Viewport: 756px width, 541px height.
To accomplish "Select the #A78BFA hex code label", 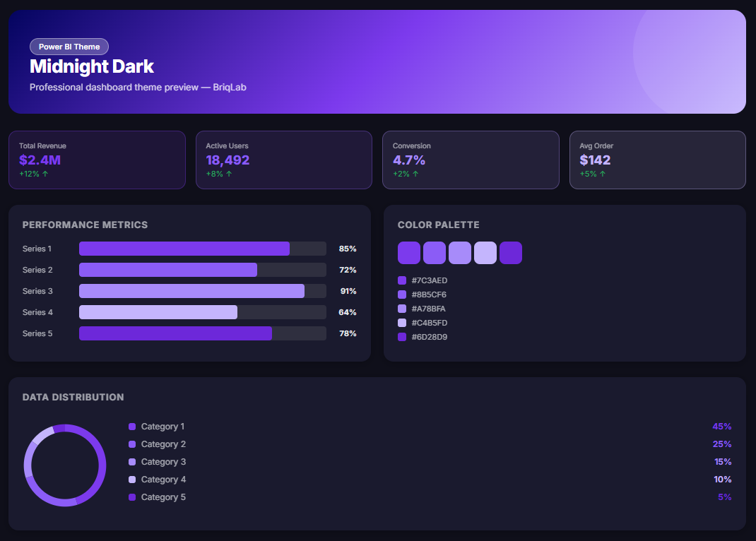I will (429, 309).
